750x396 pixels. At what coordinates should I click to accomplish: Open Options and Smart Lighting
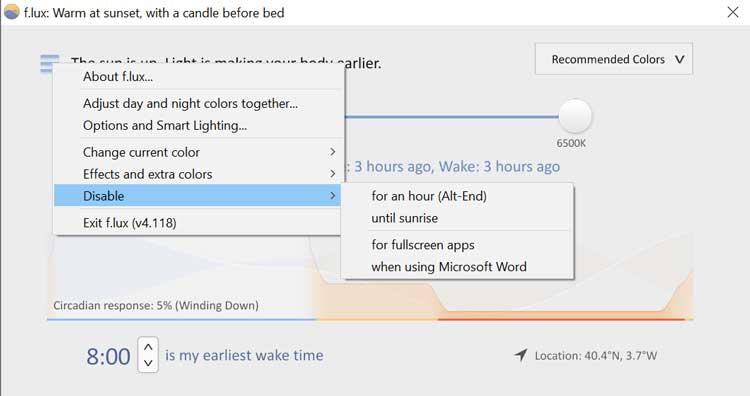click(197, 125)
